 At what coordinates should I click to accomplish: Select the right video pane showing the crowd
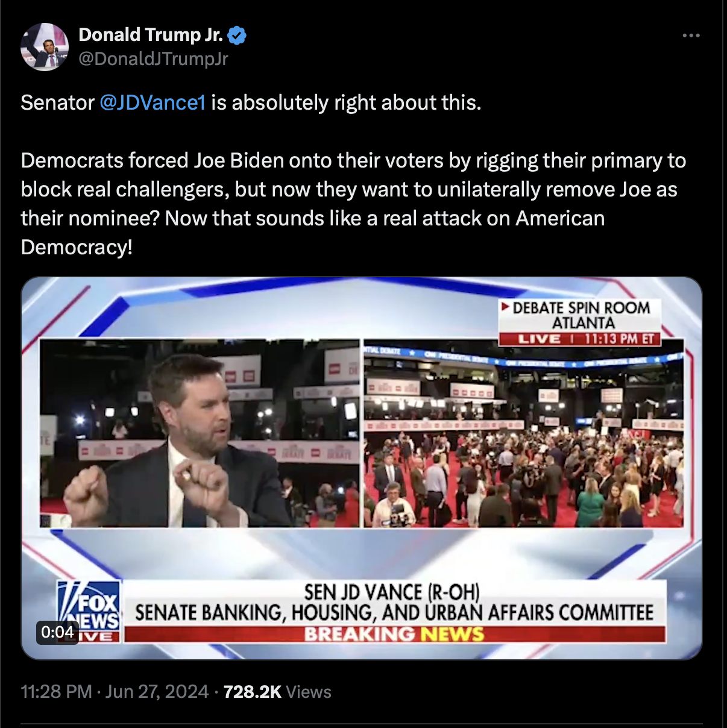[524, 433]
